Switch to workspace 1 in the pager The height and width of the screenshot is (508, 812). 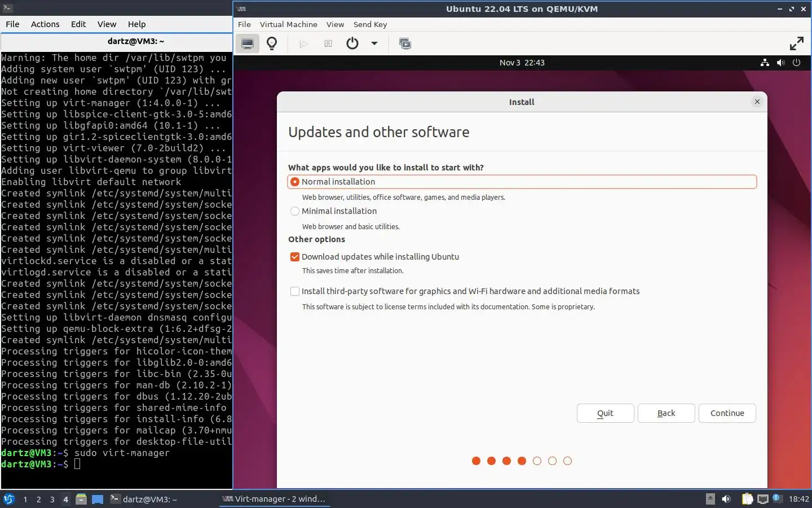[x=25, y=499]
